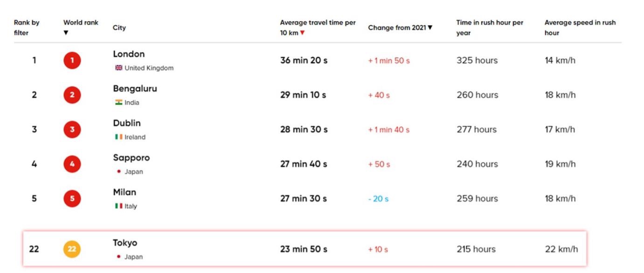Sort by Change from 2021 column
The height and width of the screenshot is (273, 644).
(x=400, y=27)
